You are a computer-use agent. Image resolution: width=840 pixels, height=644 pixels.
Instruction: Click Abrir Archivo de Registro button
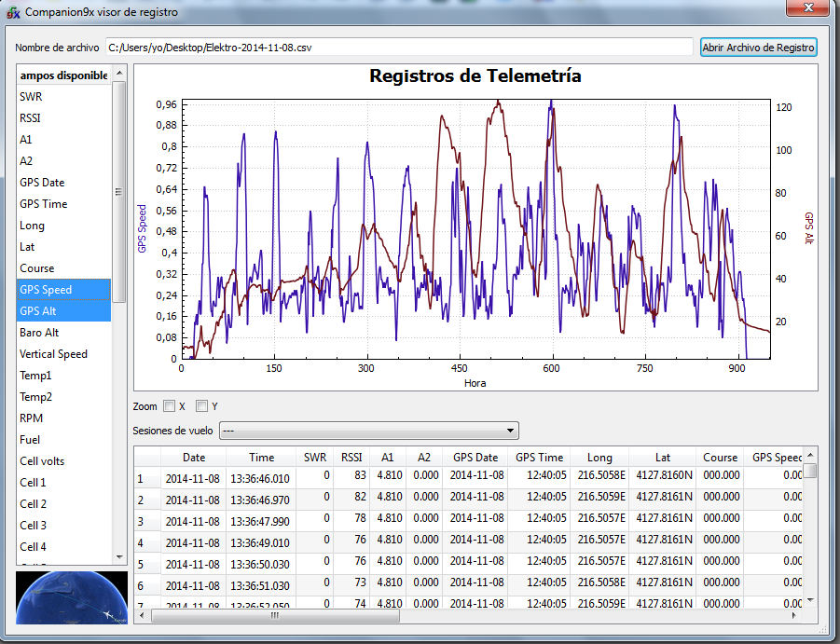(x=758, y=48)
